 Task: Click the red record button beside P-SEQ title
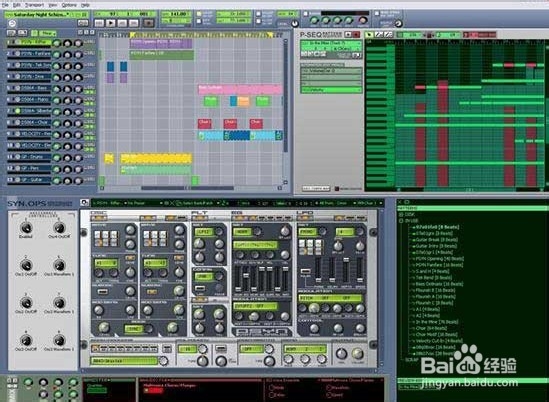(x=356, y=34)
